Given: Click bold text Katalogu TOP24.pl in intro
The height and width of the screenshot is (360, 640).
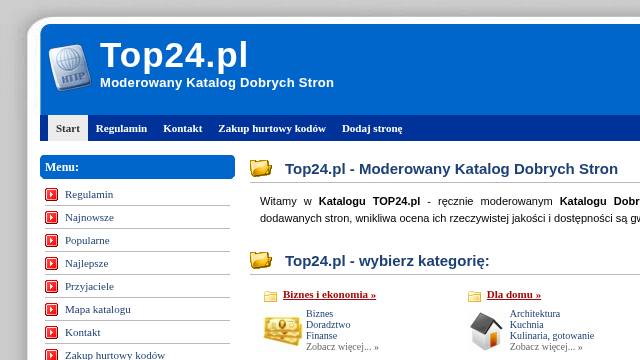Looking at the screenshot, I should 369,201.
